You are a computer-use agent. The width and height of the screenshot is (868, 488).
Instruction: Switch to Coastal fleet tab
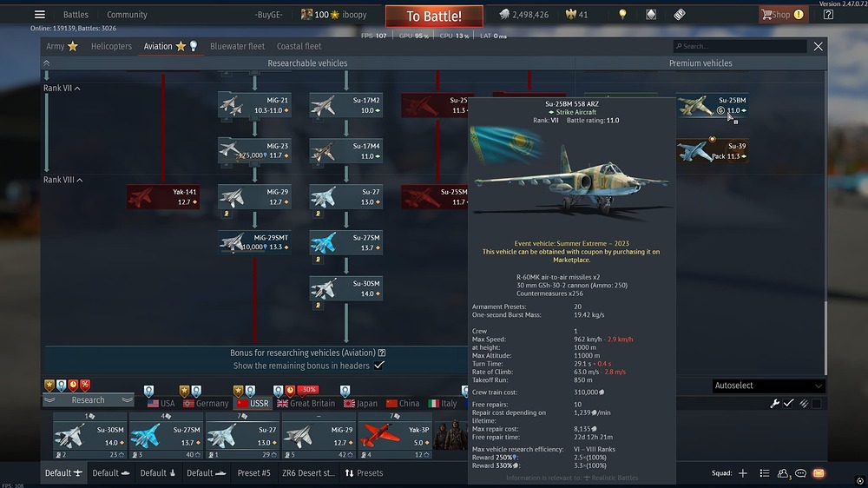coord(299,47)
